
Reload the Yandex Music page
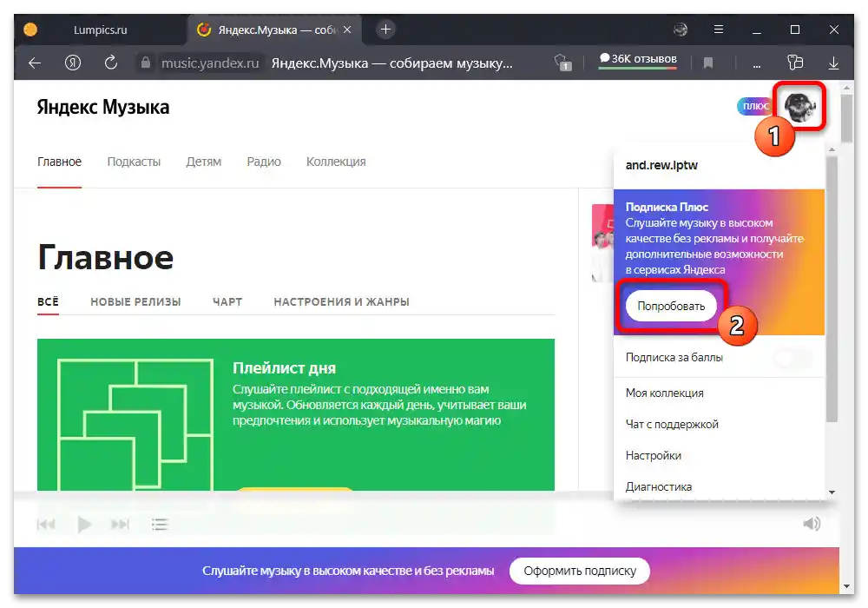click(x=111, y=63)
